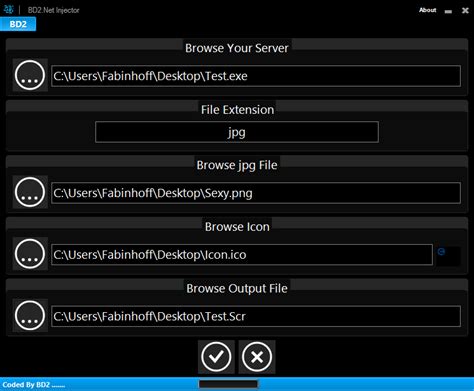Viewport: 474px width, 391px height.
Task: Switch to the BD2 tab
Action: point(18,24)
